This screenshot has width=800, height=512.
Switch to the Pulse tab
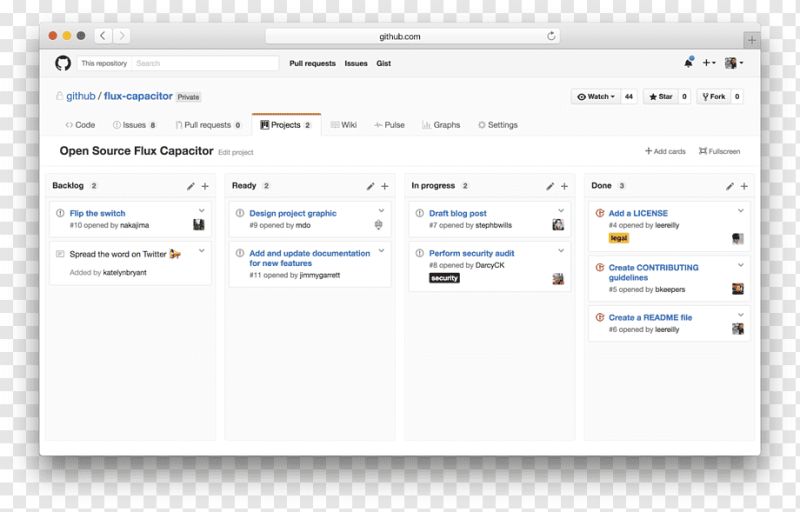[389, 125]
